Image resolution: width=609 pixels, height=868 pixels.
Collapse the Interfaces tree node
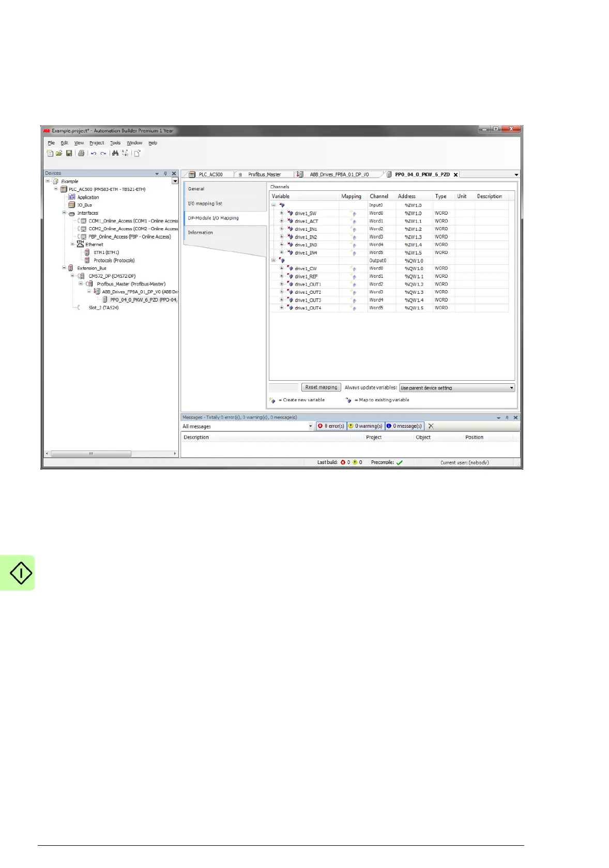click(64, 213)
